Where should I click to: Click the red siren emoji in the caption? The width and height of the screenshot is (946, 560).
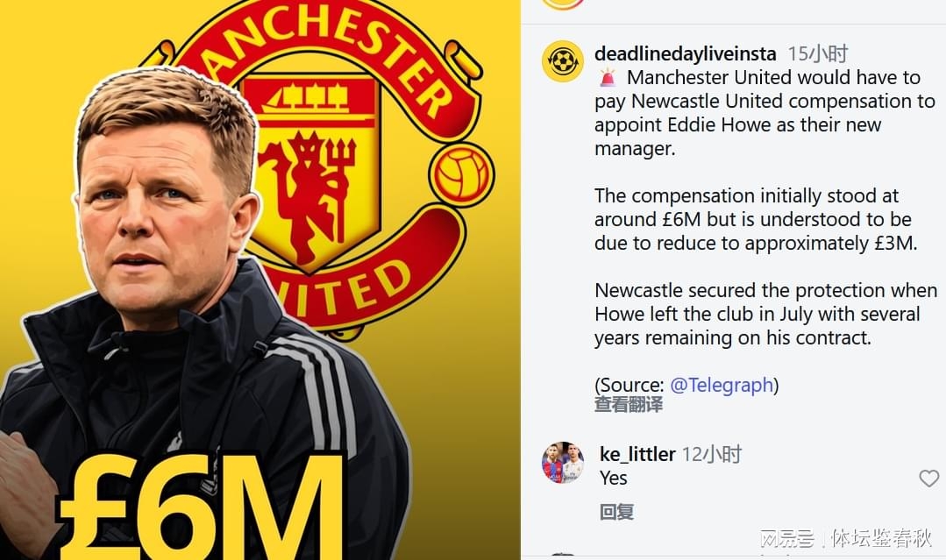(x=608, y=77)
